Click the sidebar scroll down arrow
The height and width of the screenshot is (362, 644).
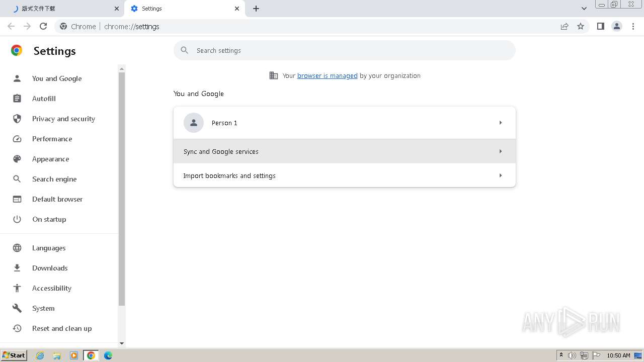pos(121,343)
